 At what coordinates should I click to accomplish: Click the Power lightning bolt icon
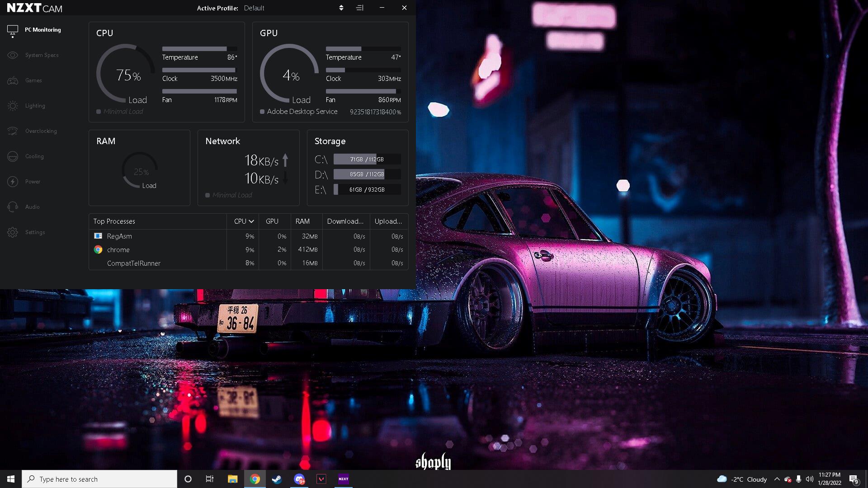[x=13, y=182]
